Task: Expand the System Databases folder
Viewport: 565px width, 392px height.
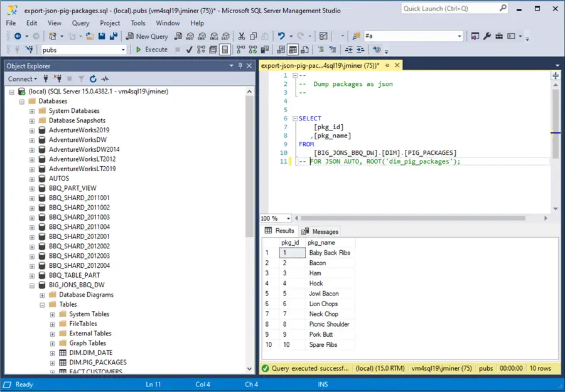Action: pyautogui.click(x=32, y=111)
